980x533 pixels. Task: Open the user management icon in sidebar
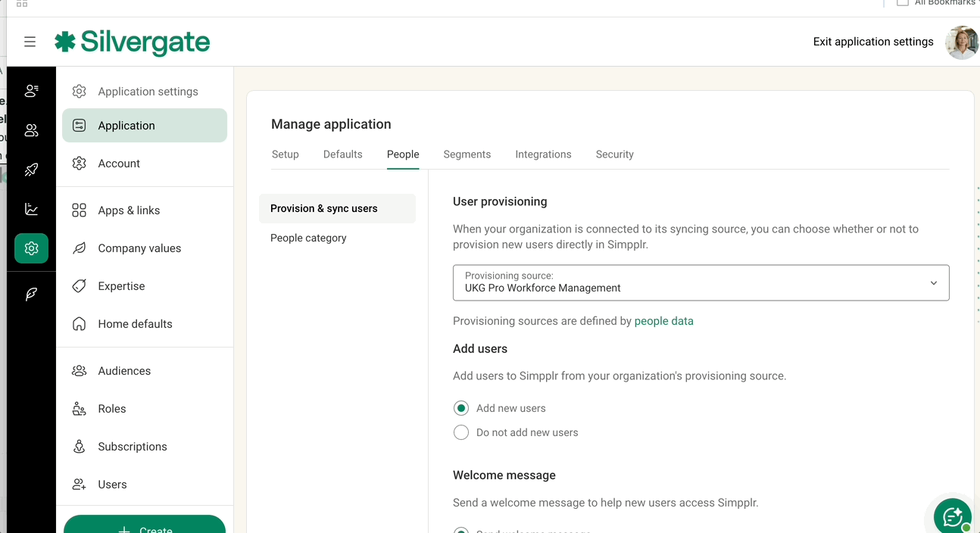click(31, 90)
